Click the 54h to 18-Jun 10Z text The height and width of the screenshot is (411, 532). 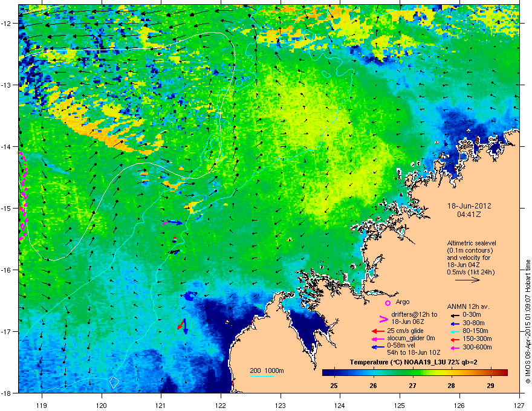pyautogui.click(x=414, y=352)
